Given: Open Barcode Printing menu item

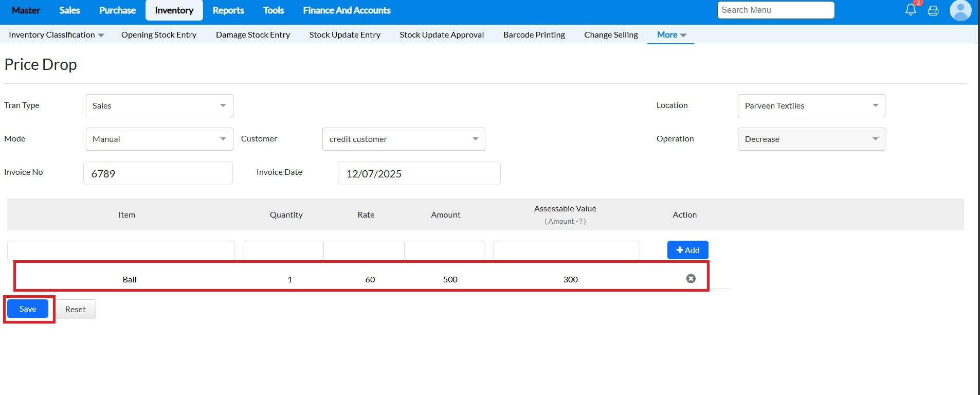Looking at the screenshot, I should tap(534, 35).
